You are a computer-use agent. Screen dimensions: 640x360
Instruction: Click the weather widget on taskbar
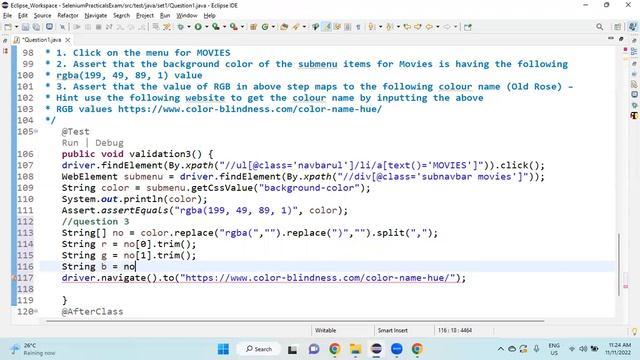33,349
